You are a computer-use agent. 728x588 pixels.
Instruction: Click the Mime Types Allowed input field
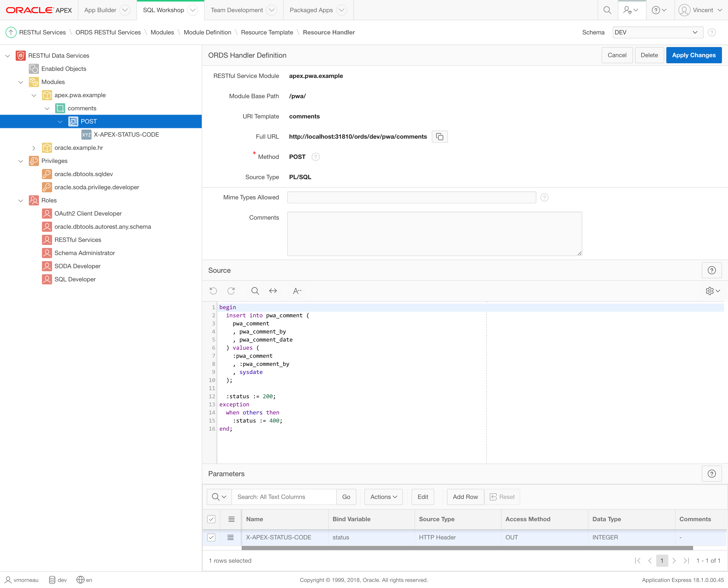411,197
